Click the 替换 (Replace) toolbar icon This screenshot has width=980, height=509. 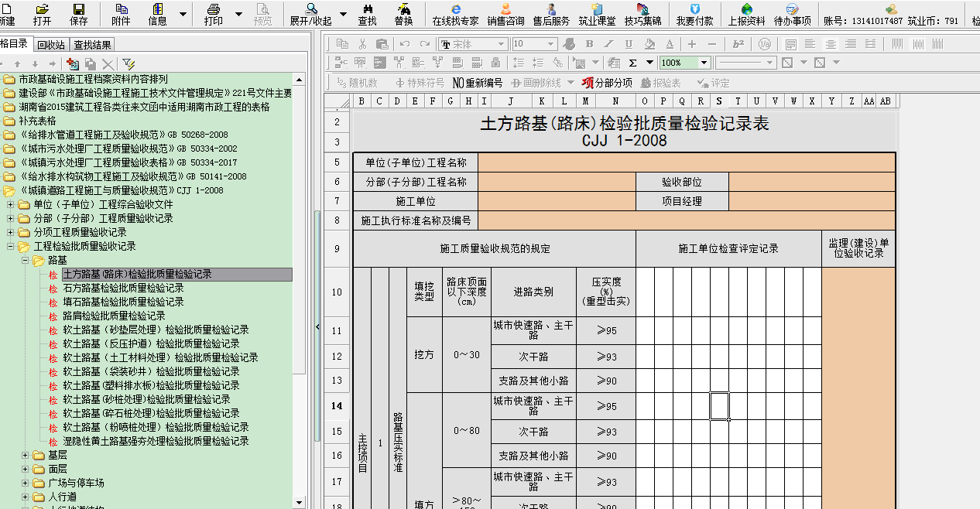(403, 13)
